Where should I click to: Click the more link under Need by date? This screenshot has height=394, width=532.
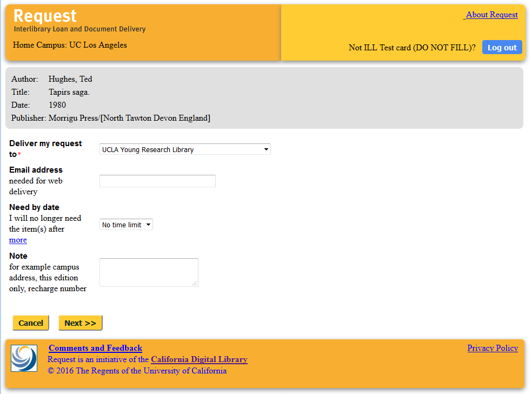pyautogui.click(x=18, y=240)
